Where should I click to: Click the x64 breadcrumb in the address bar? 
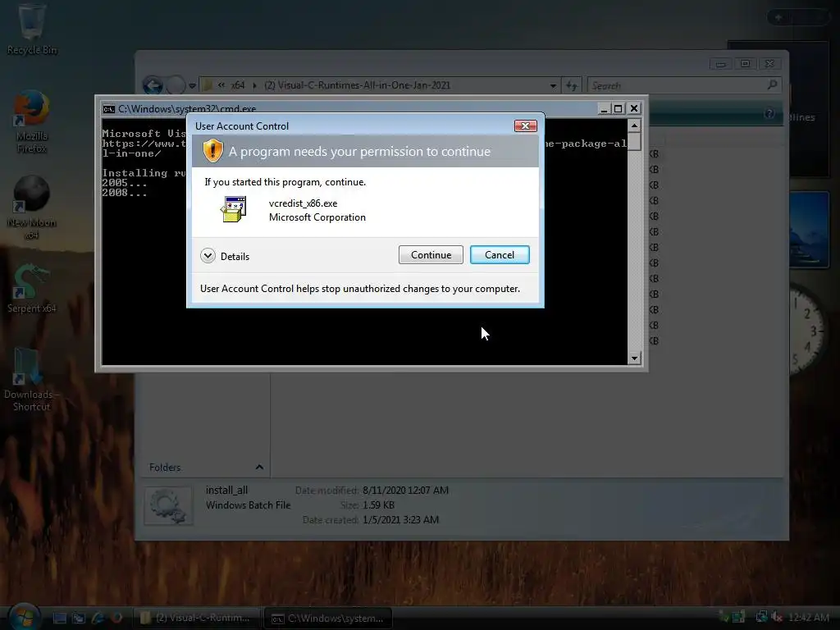(238, 85)
